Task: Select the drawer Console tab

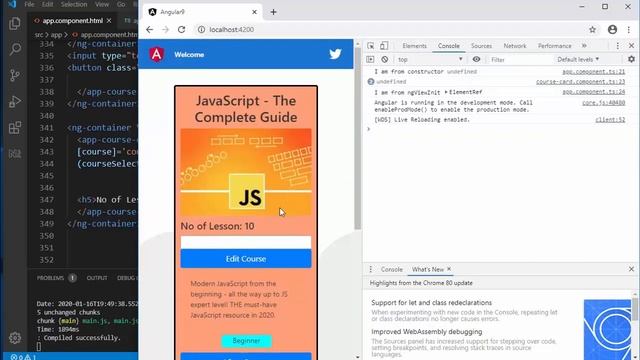Action: 391,269
